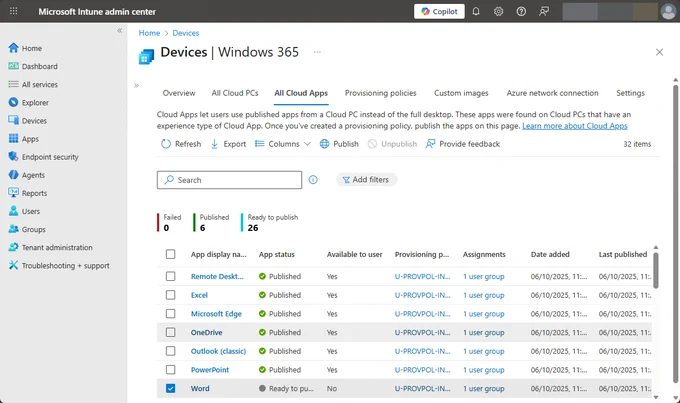680x403 pixels.
Task: Close the Windows 365 blade
Action: click(x=659, y=52)
